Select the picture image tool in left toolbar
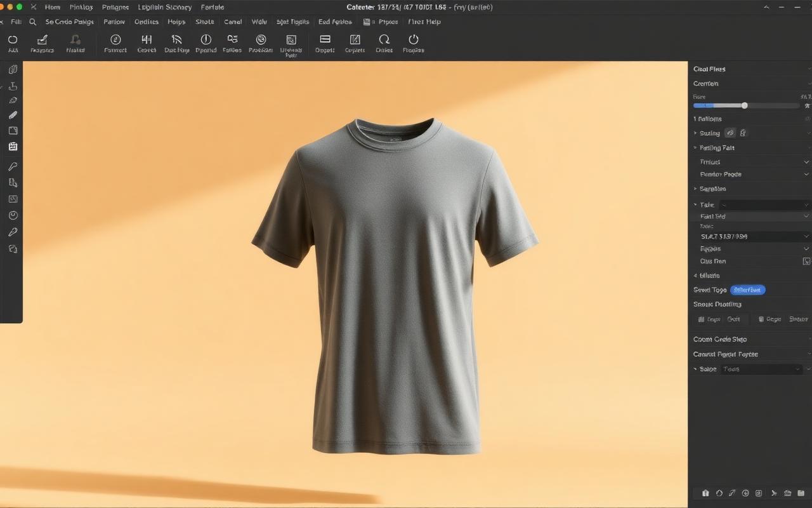Screen dimensions: 812x508 (13, 199)
